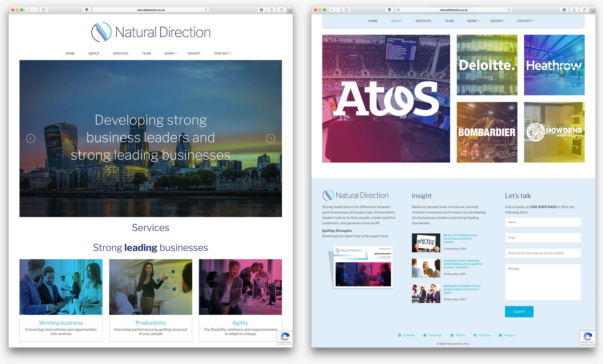Image resolution: width=603 pixels, height=364 pixels.
Task: Open the Winning business service card
Action: [61, 300]
